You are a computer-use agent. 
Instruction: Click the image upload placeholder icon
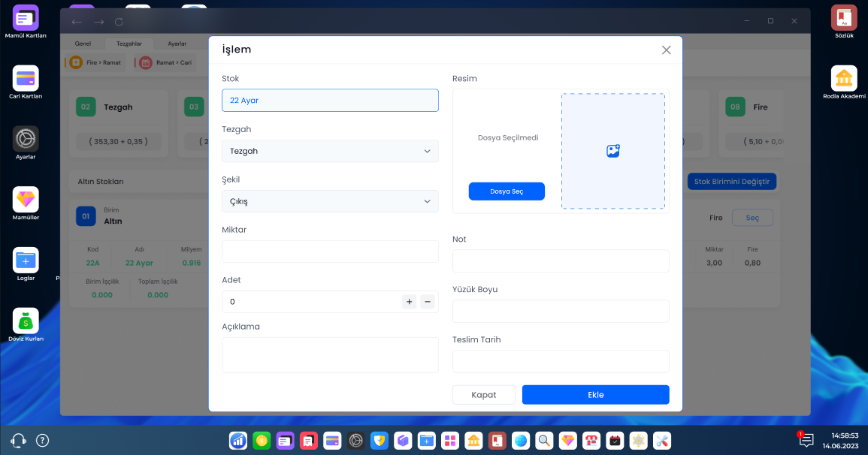612,151
